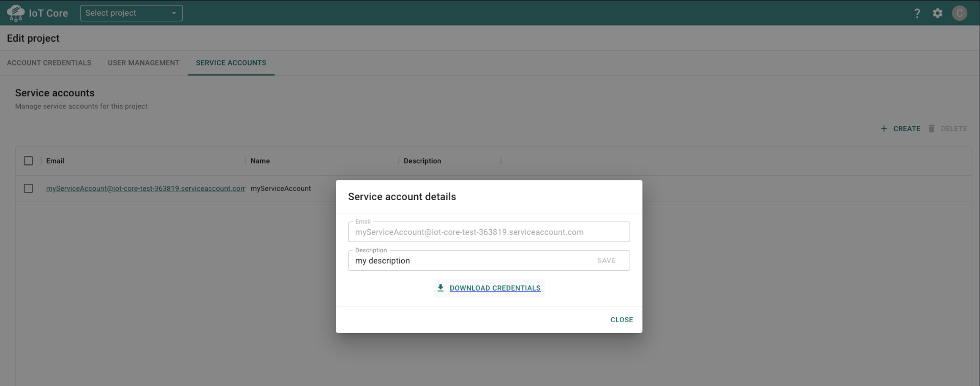Screen dimensions: 980x386
Task: Open the Select project dropdown
Action: point(127,13)
